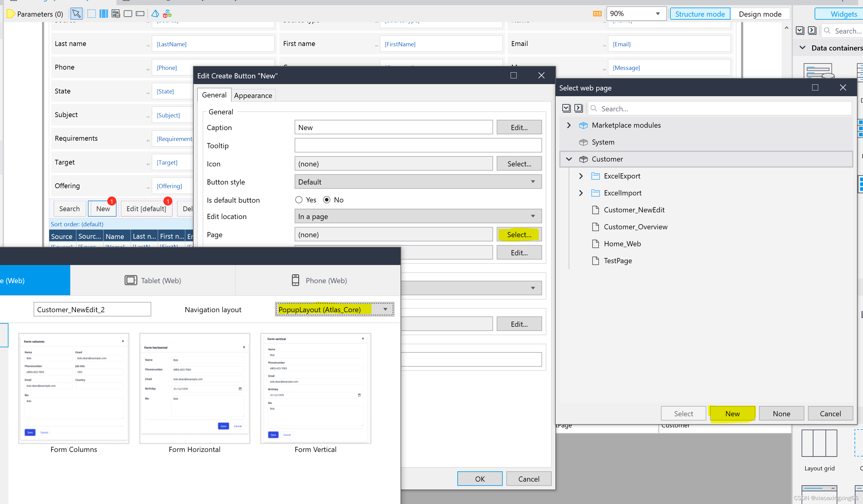Switch to the Appearance tab
The height and width of the screenshot is (504, 863).
253,95
